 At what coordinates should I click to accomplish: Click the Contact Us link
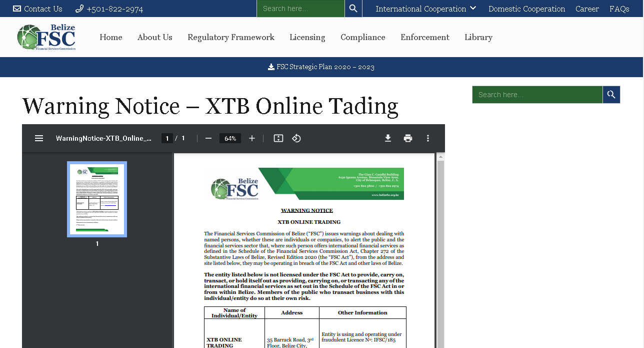pos(43,9)
